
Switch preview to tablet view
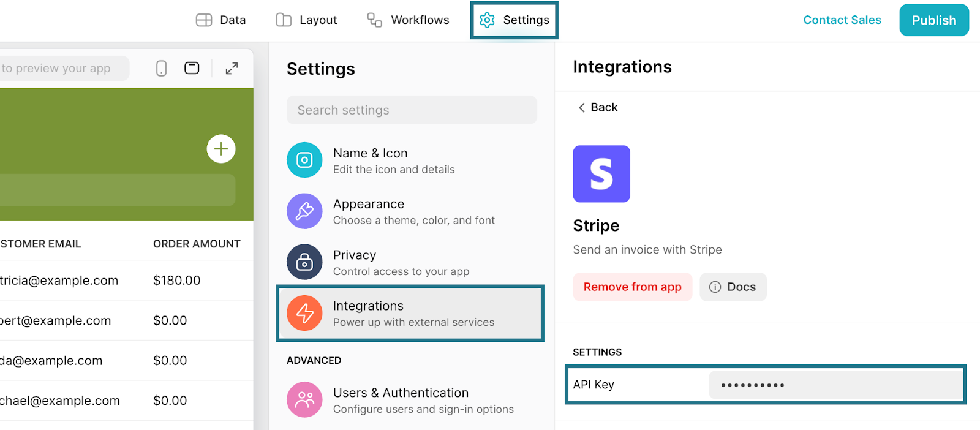pos(192,68)
